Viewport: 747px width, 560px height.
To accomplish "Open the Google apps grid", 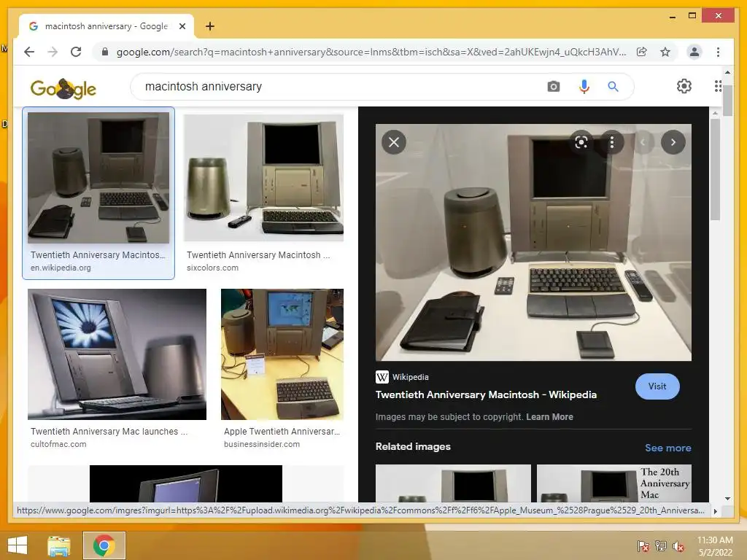I will coord(718,86).
